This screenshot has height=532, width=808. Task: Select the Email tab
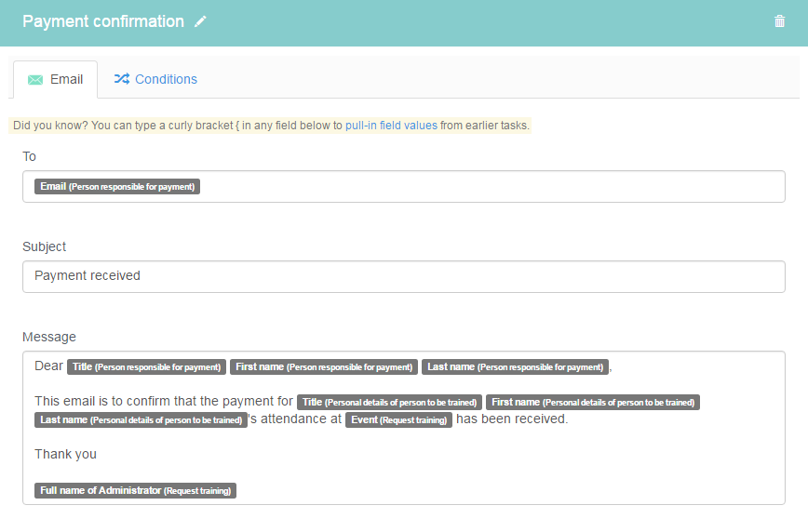point(56,80)
